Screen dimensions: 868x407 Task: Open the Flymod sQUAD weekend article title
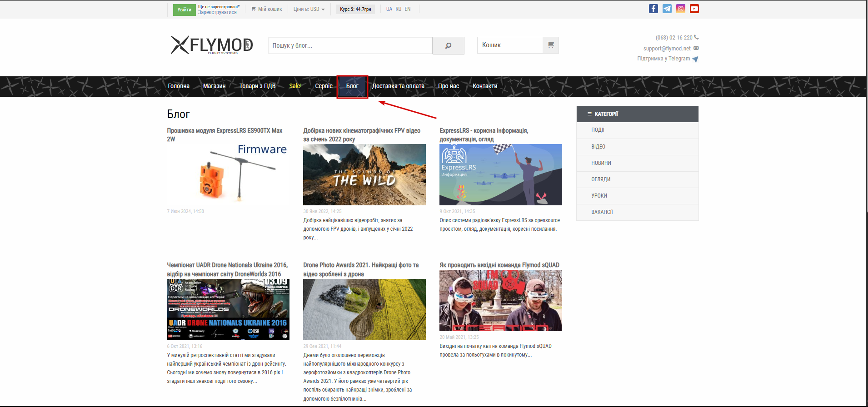click(499, 265)
